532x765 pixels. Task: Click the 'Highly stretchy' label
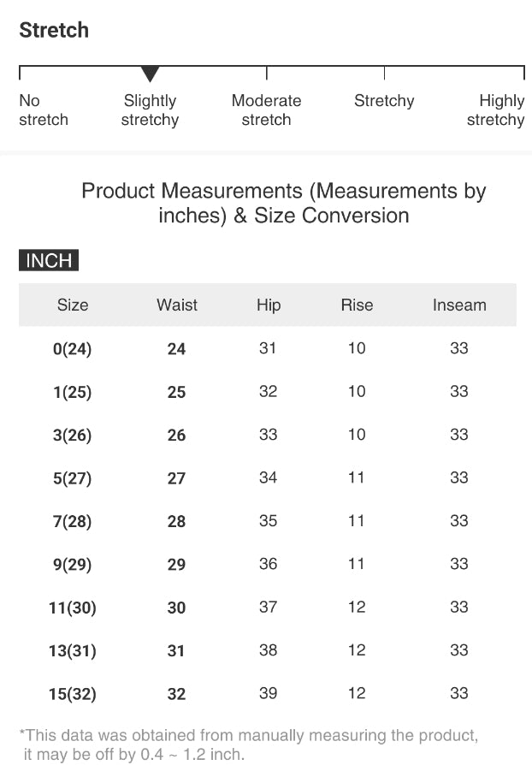tap(496, 110)
